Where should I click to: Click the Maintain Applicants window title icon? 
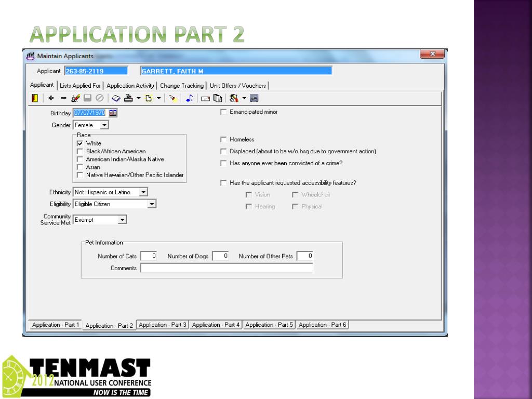[31, 56]
